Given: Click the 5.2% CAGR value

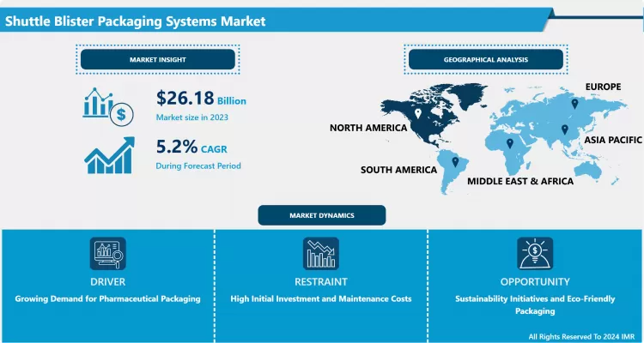Looking at the screenshot, I should 199,147.
